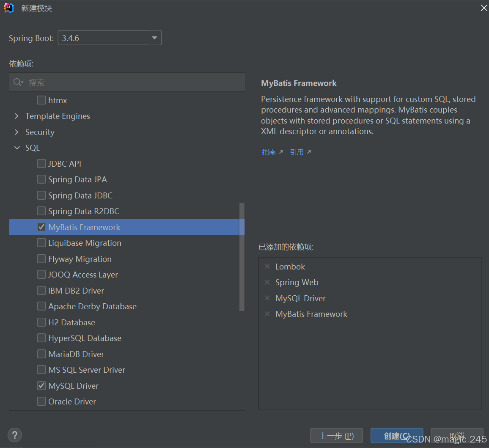This screenshot has width=489, height=448.
Task: Expand the Template Engines category
Action: pyautogui.click(x=17, y=116)
